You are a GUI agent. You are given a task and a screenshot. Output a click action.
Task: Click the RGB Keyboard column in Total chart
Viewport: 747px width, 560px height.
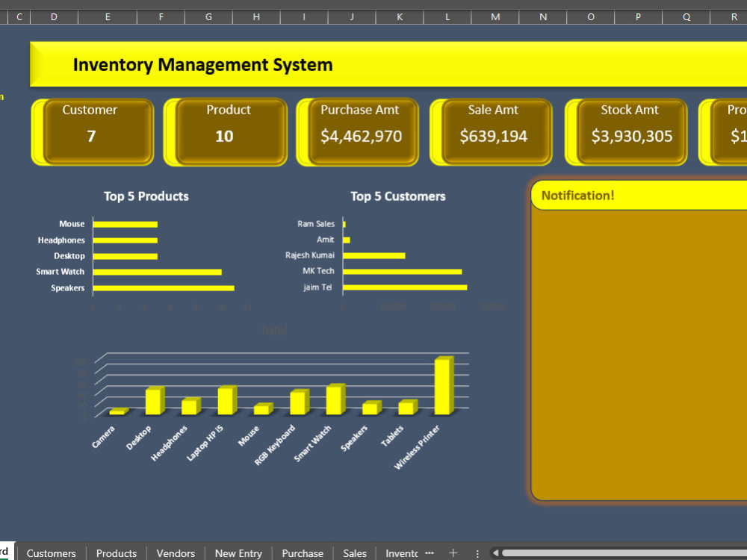[300, 402]
